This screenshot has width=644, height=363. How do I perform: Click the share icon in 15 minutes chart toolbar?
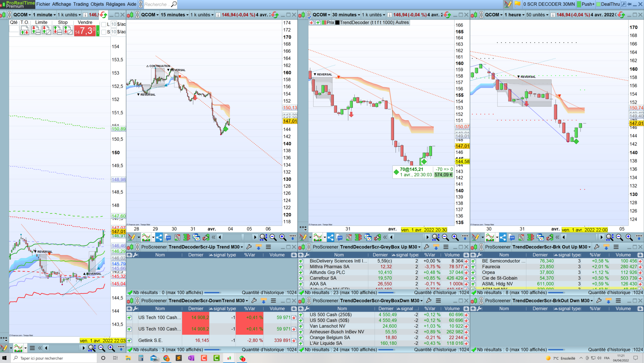pos(159,237)
